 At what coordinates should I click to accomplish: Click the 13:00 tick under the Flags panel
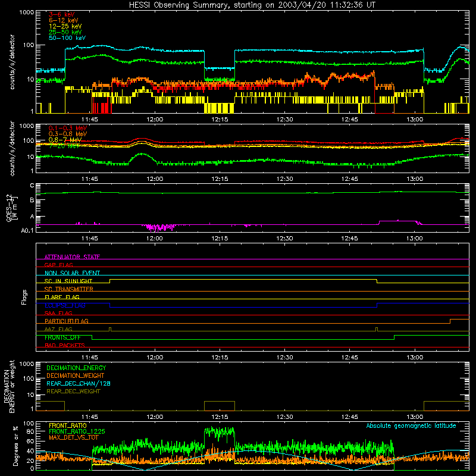pos(415,358)
